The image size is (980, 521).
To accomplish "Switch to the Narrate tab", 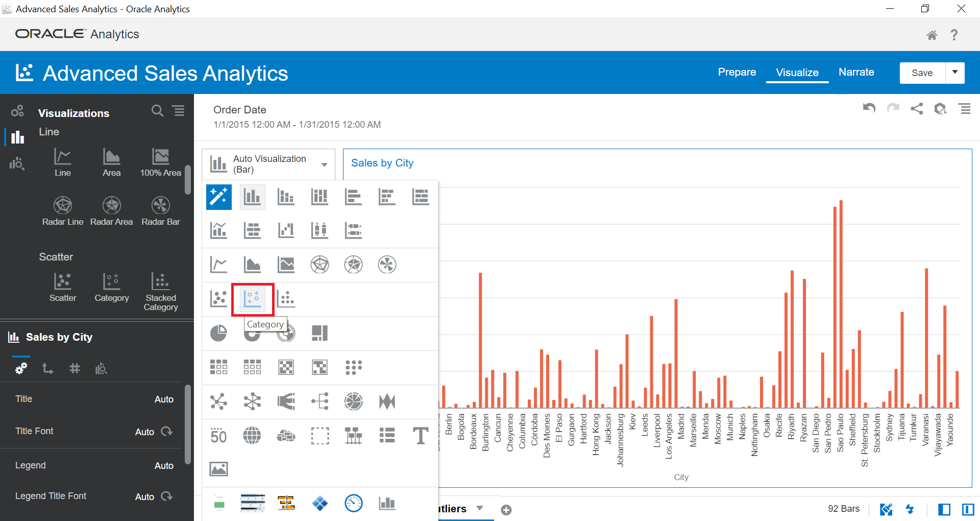I will 856,72.
